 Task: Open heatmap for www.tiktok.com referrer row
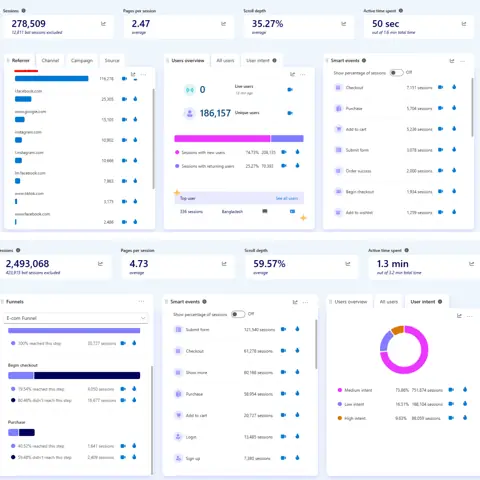(x=135, y=201)
